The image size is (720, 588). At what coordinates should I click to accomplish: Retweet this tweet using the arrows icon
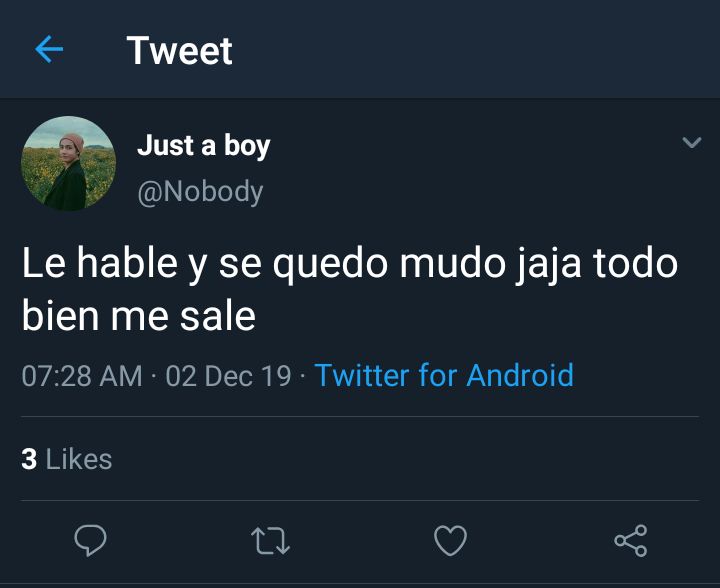click(270, 541)
